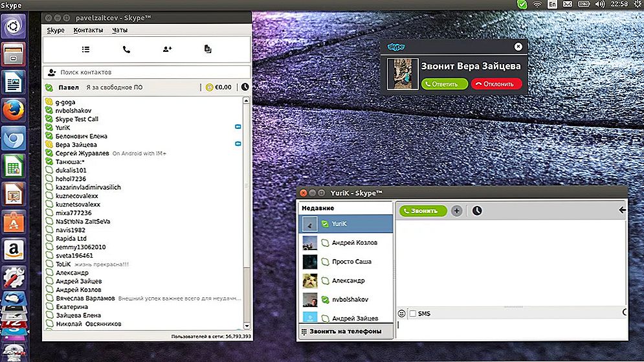Viewport: 644px width, 362px height.
Task: Select Александр in recent conversations
Action: tap(346, 280)
